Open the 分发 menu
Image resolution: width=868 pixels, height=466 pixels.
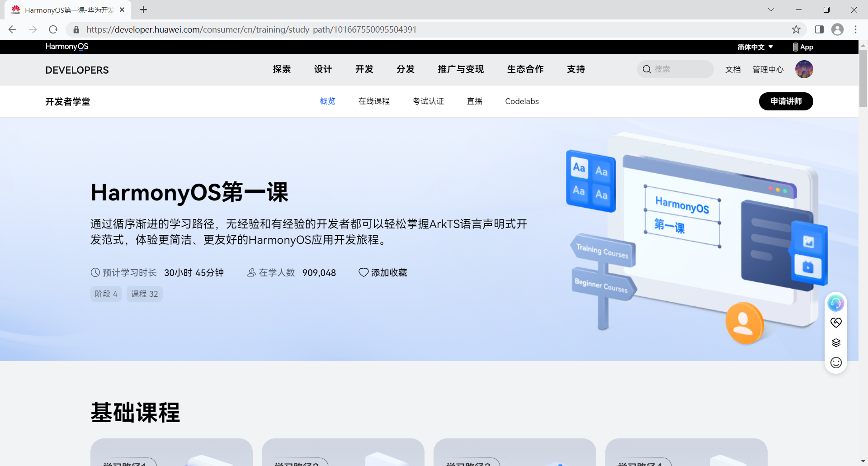(x=406, y=69)
